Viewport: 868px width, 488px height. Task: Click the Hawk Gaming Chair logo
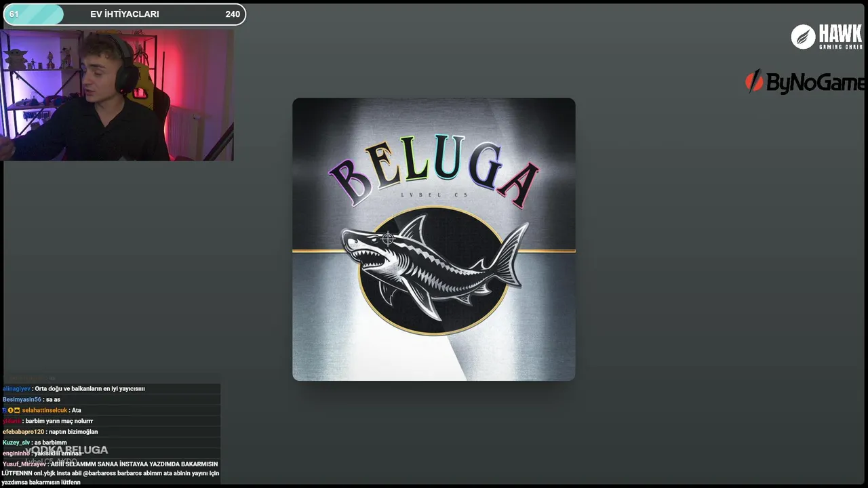click(x=827, y=37)
